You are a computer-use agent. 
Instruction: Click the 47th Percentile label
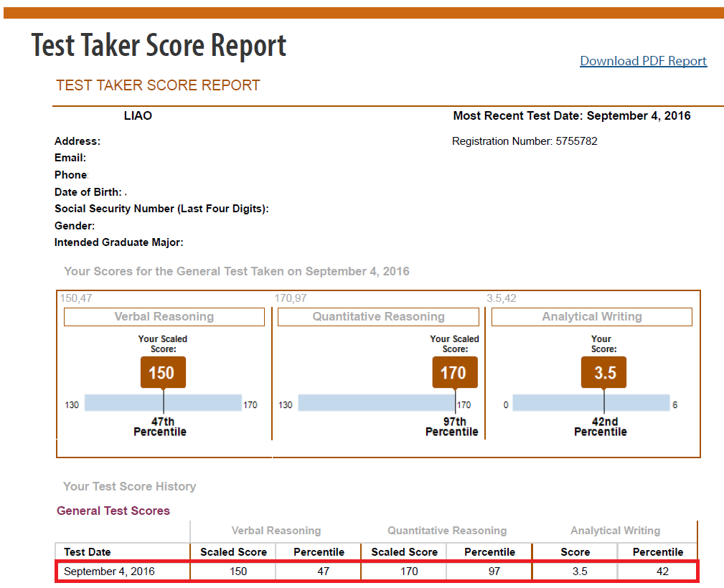[160, 427]
